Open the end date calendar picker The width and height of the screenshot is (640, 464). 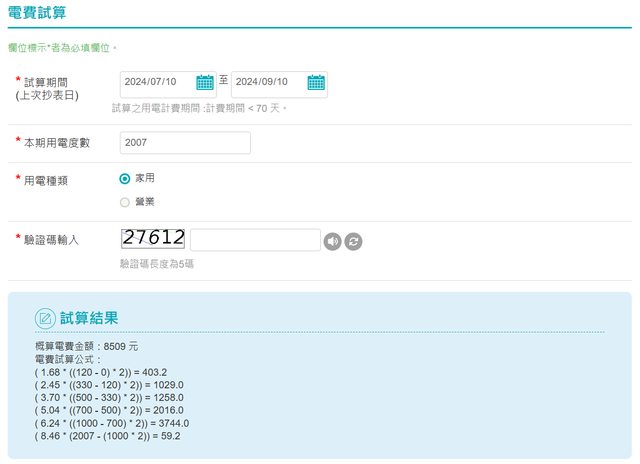pos(316,83)
